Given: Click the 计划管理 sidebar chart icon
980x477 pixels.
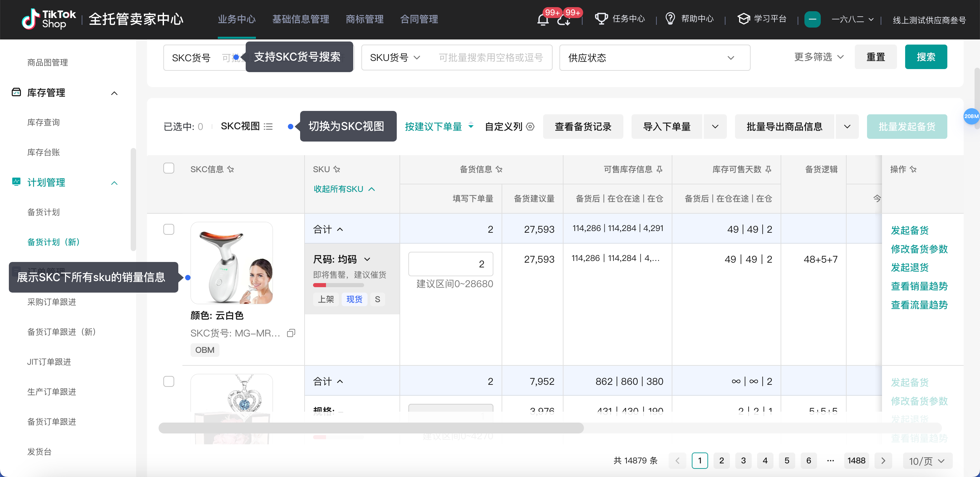Looking at the screenshot, I should 16,182.
